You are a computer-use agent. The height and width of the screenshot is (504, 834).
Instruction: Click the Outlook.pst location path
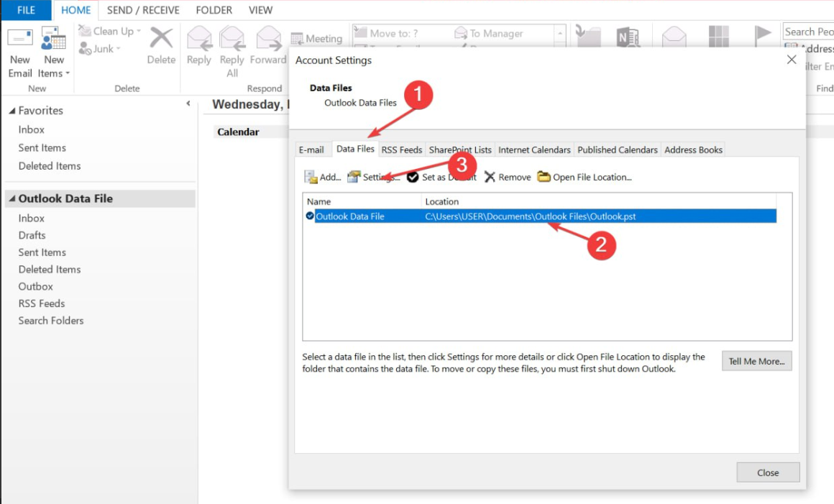(x=531, y=216)
